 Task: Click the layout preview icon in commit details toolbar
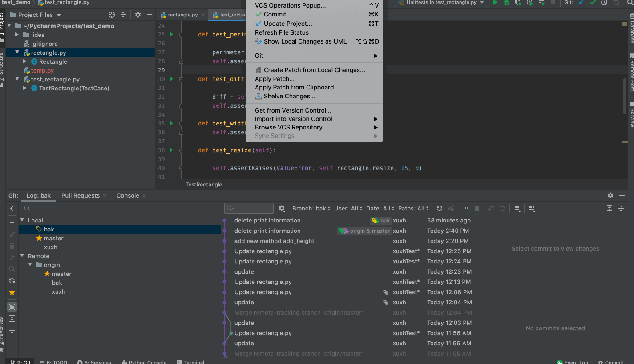coord(532,208)
